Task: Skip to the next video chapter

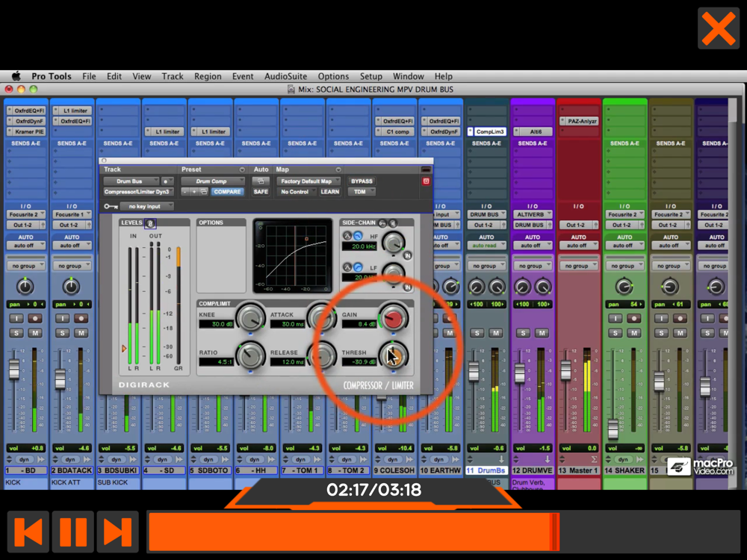Action: pos(118,532)
